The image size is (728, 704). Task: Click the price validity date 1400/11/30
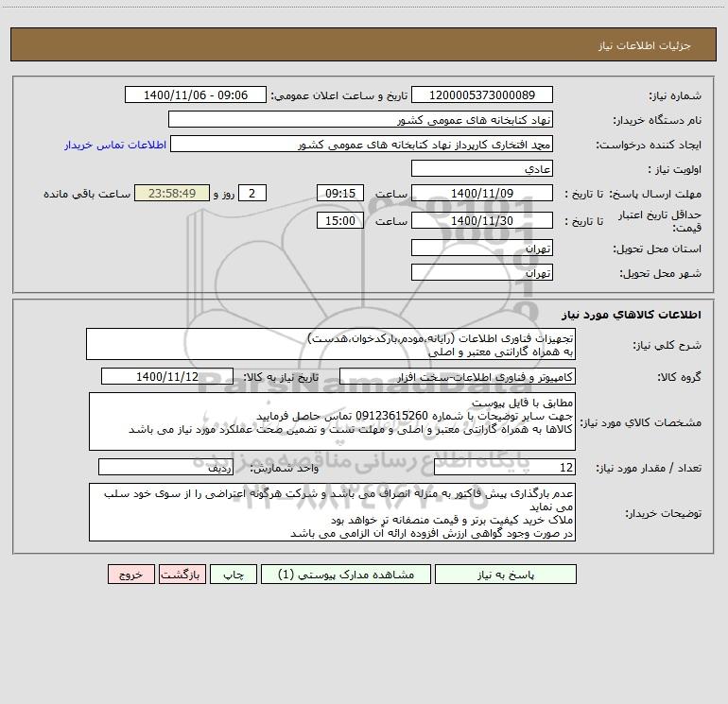point(482,220)
